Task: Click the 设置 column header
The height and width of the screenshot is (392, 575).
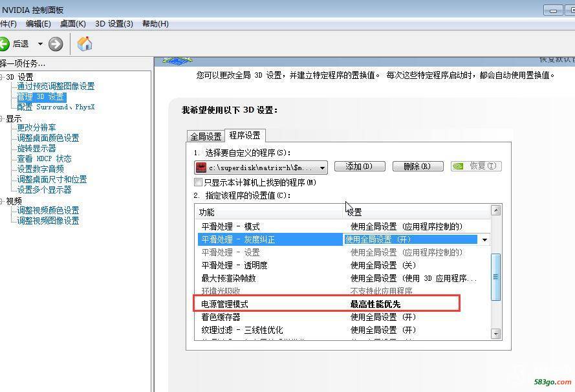Action: [417, 212]
